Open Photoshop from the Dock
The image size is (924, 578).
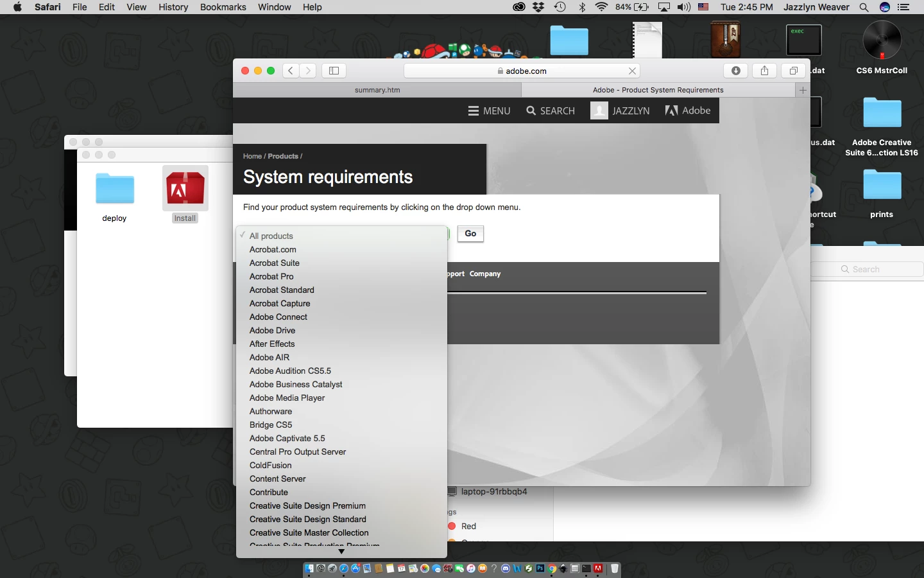tap(540, 568)
